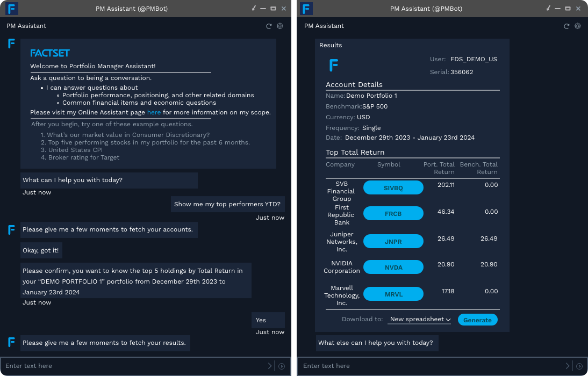Select the SIVBQ symbol pill

click(393, 187)
